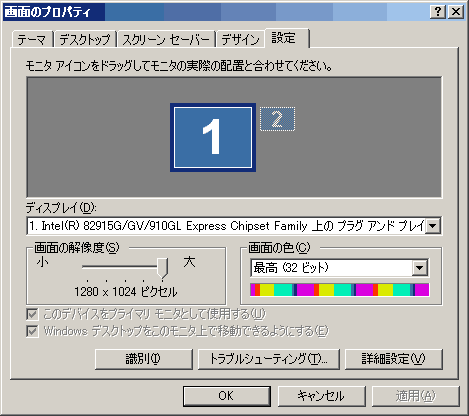
Task: Click the OK button
Action: click(226, 396)
